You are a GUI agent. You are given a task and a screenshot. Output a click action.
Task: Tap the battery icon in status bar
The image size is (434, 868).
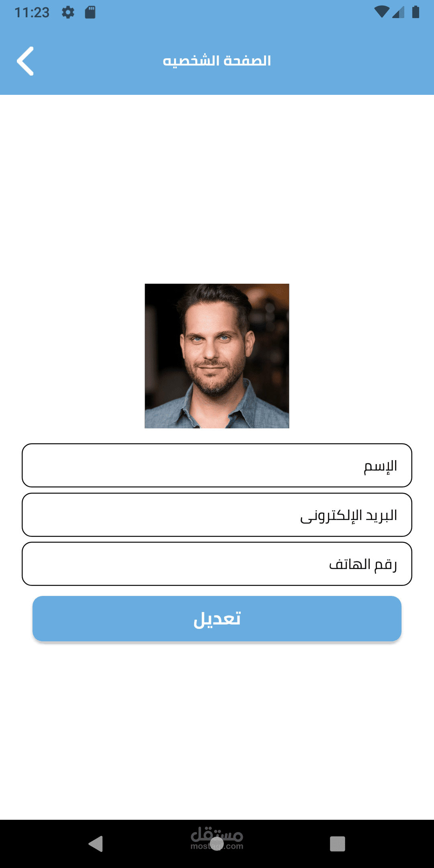[416, 12]
